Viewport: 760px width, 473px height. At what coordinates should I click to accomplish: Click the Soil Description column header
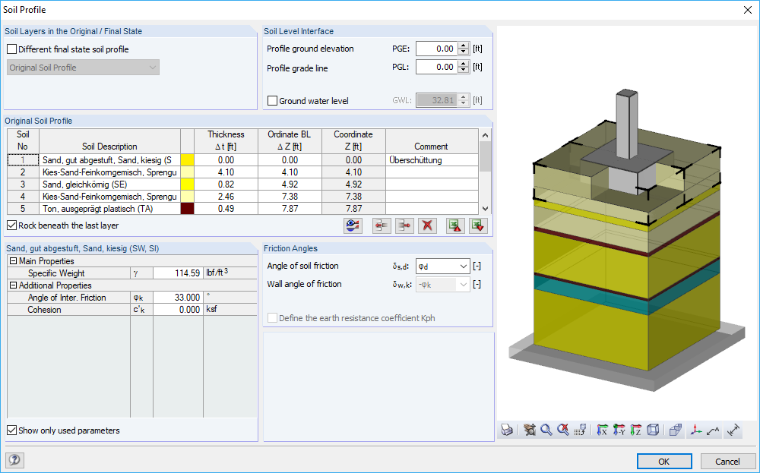tap(110, 141)
